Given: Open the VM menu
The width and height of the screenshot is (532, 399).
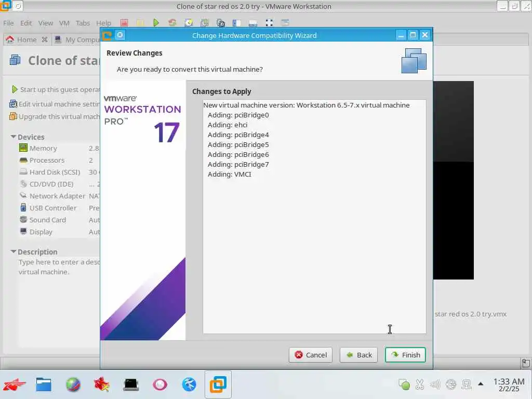Looking at the screenshot, I should click(x=64, y=23).
